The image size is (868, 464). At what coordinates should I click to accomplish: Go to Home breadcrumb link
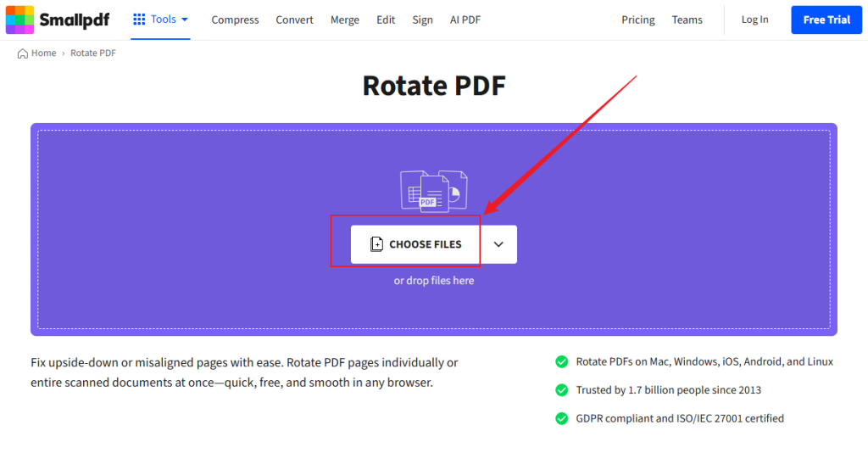click(44, 53)
